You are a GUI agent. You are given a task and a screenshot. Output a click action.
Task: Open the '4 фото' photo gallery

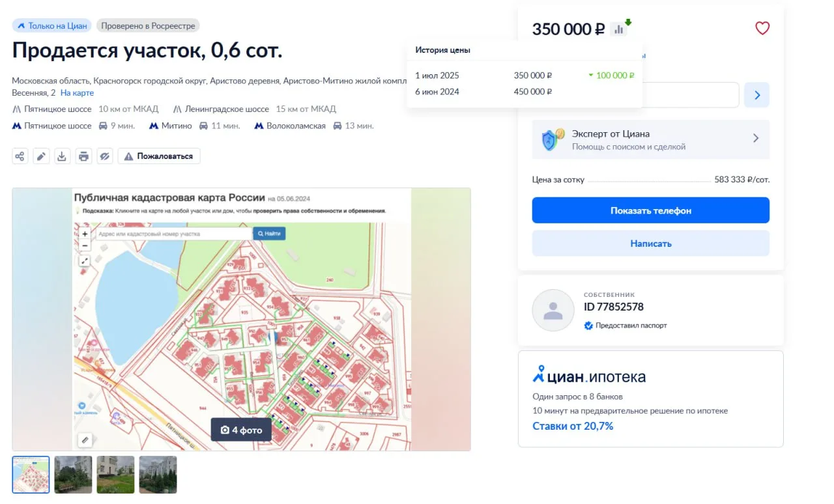(241, 430)
